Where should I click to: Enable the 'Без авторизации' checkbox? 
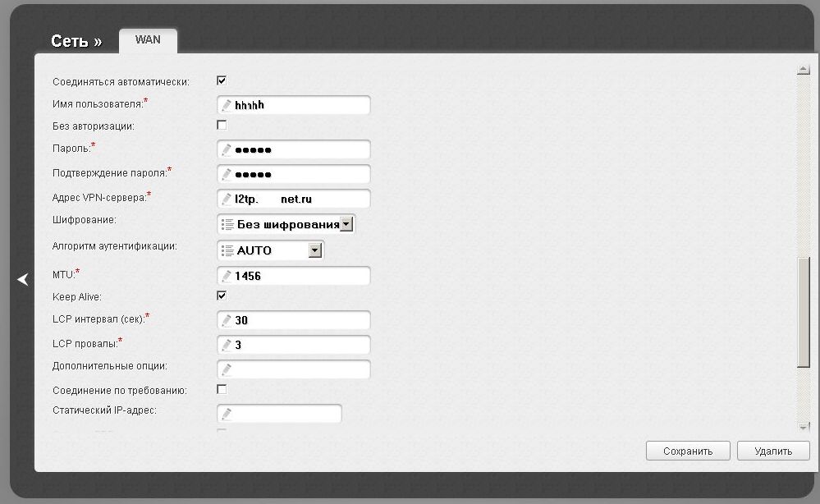[222, 125]
